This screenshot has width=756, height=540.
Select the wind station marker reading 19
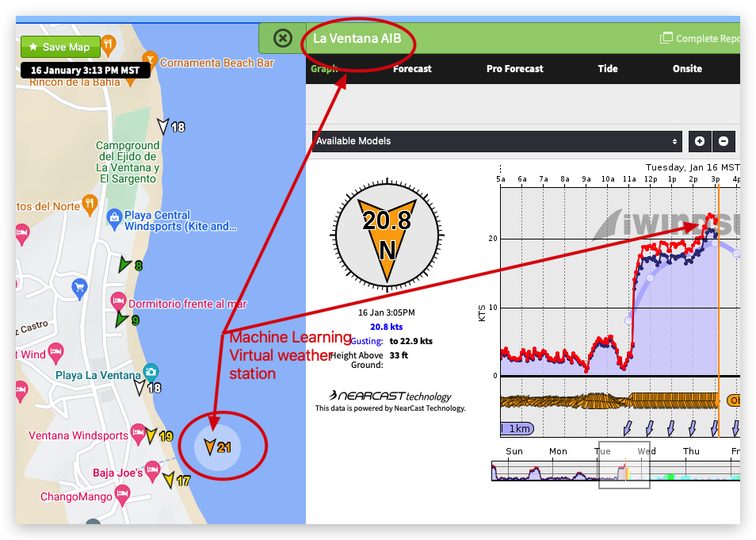(159, 436)
